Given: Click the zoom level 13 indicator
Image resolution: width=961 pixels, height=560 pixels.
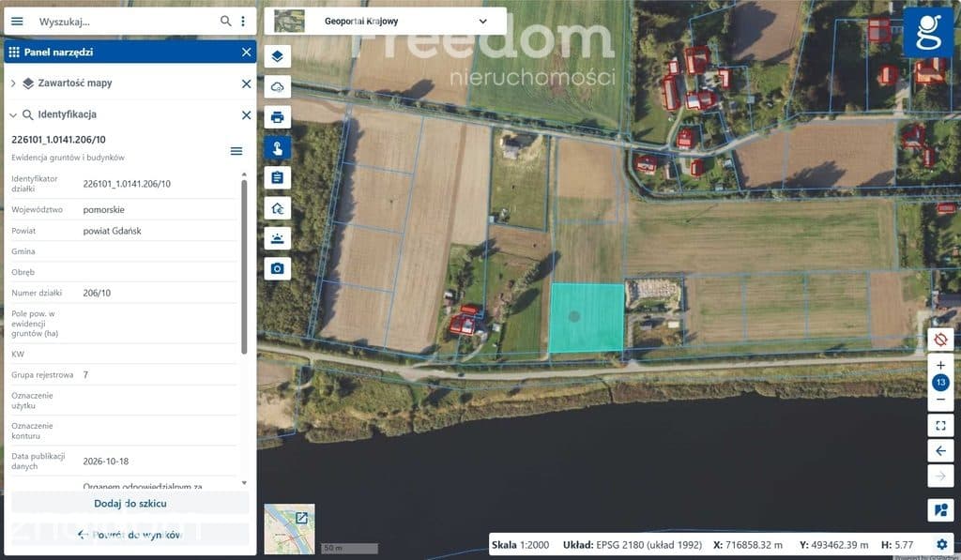Looking at the screenshot, I should pyautogui.click(x=940, y=383).
